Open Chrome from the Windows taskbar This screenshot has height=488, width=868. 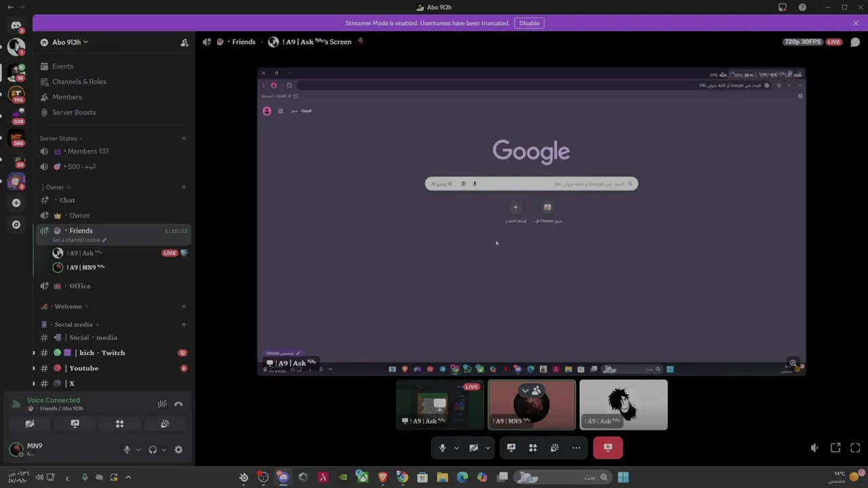402,477
